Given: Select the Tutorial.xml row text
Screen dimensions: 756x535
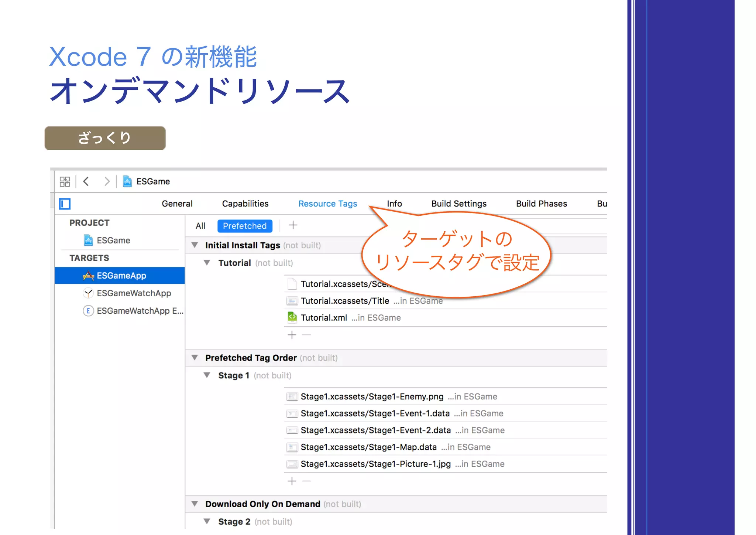Looking at the screenshot, I should [x=324, y=318].
